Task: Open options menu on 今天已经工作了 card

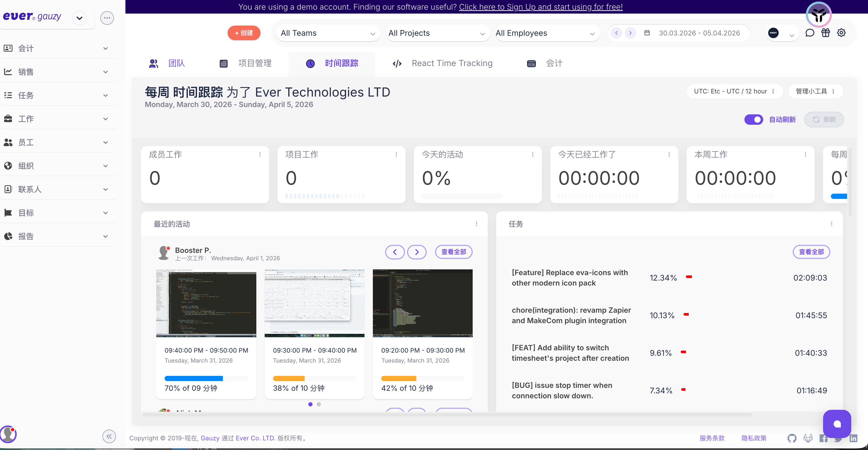Action: (669, 155)
